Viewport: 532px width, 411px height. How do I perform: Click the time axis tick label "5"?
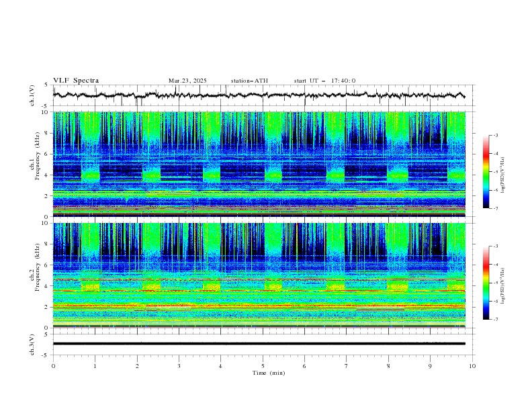pos(263,366)
